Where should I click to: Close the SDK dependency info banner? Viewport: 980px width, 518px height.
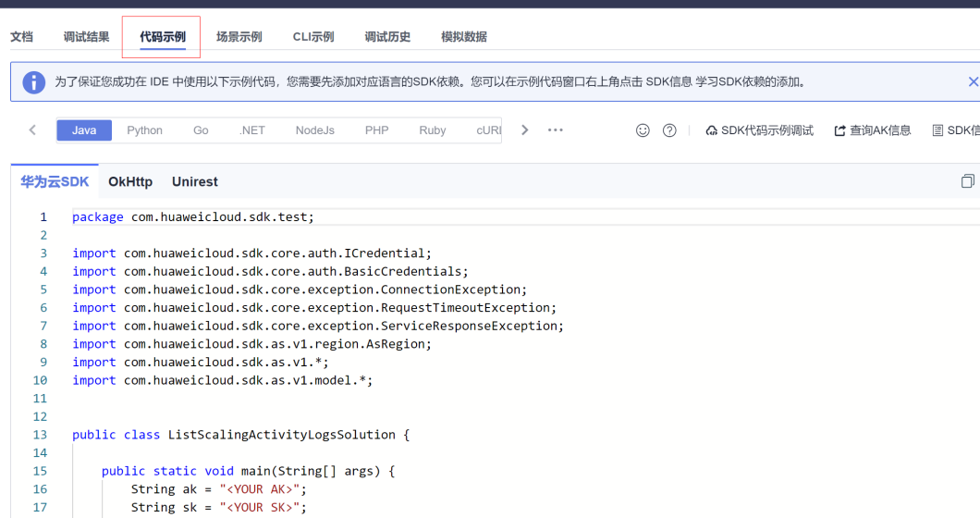point(974,82)
